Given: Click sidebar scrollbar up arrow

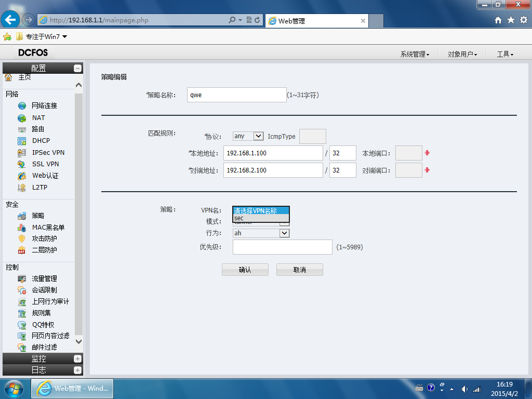Looking at the screenshot, I should point(79,85).
